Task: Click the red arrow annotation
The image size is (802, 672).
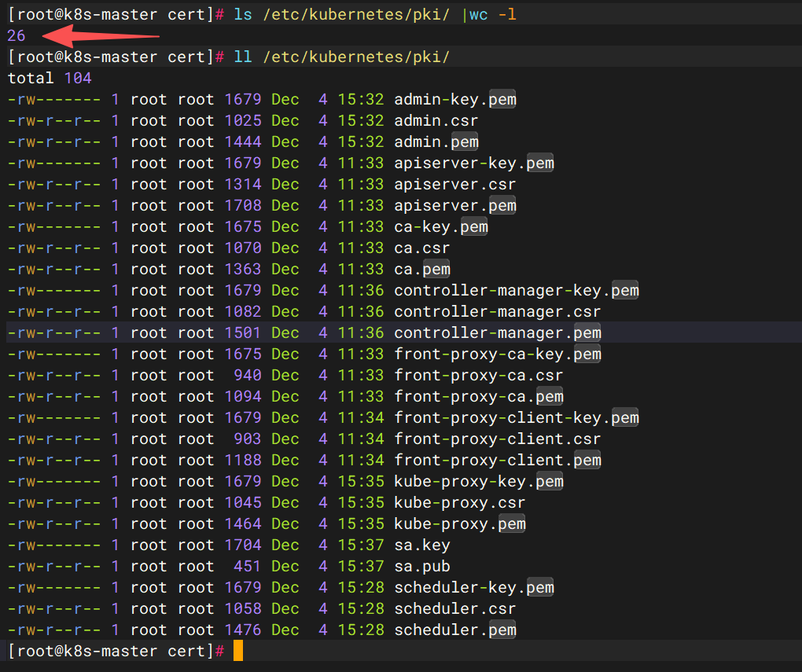Action: click(101, 35)
